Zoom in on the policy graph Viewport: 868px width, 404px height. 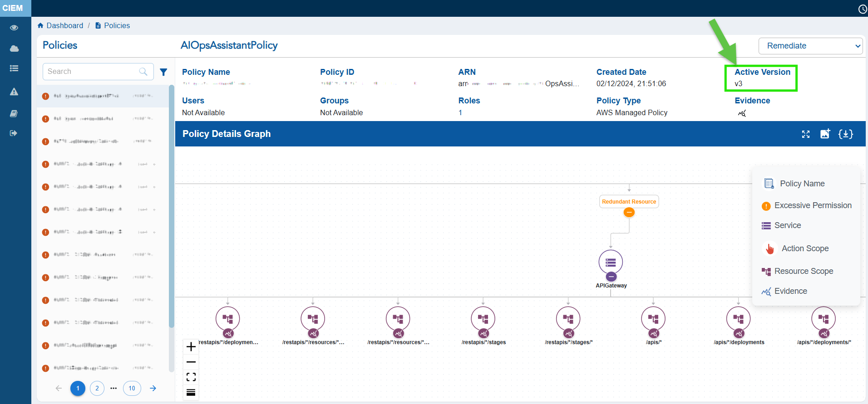[x=191, y=347]
